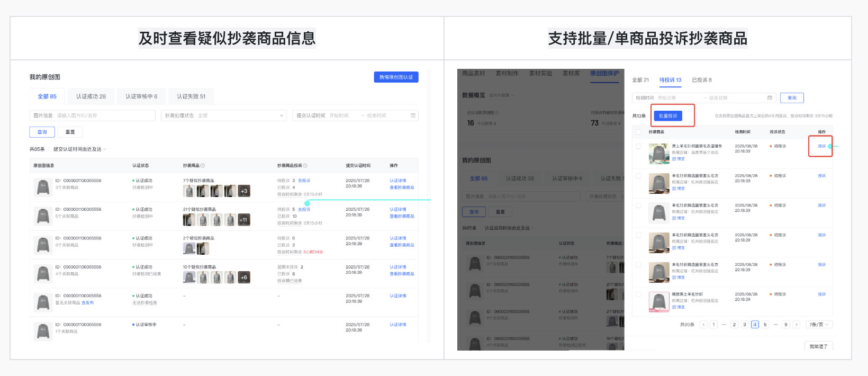The image size is (868, 376).
Task: Open calendar icon in 检测时间 date filter
Action: [x=770, y=98]
